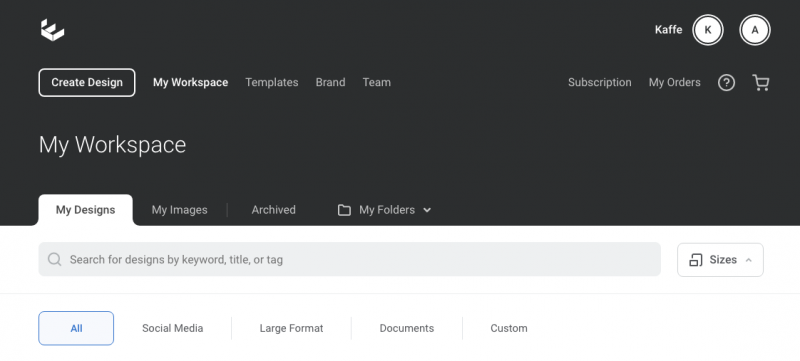Go to the Brand page
The width and height of the screenshot is (800, 361).
point(330,83)
